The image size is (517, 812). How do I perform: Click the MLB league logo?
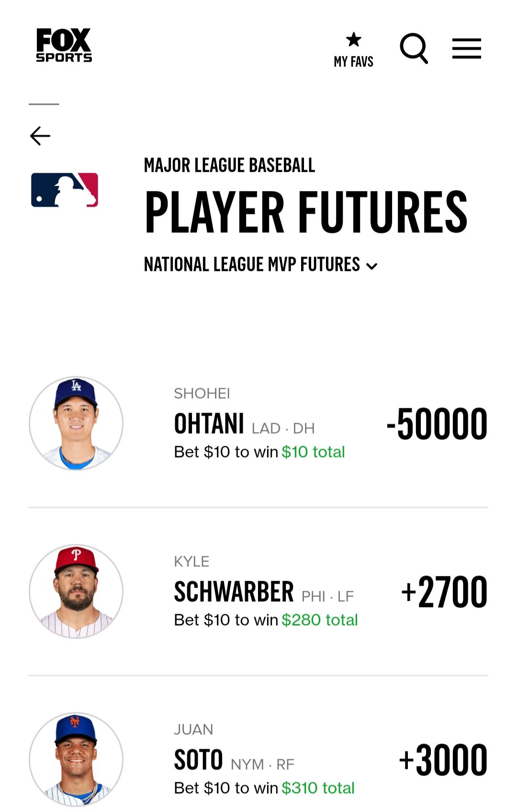coord(65,190)
